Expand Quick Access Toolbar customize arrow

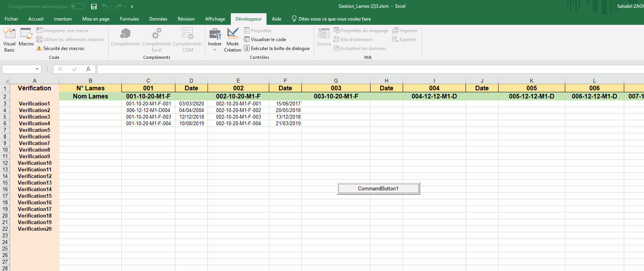(x=132, y=7)
